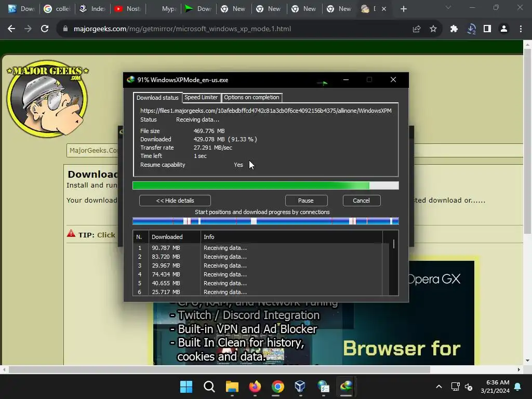
Task: Click the Info column header
Action: coord(291,237)
